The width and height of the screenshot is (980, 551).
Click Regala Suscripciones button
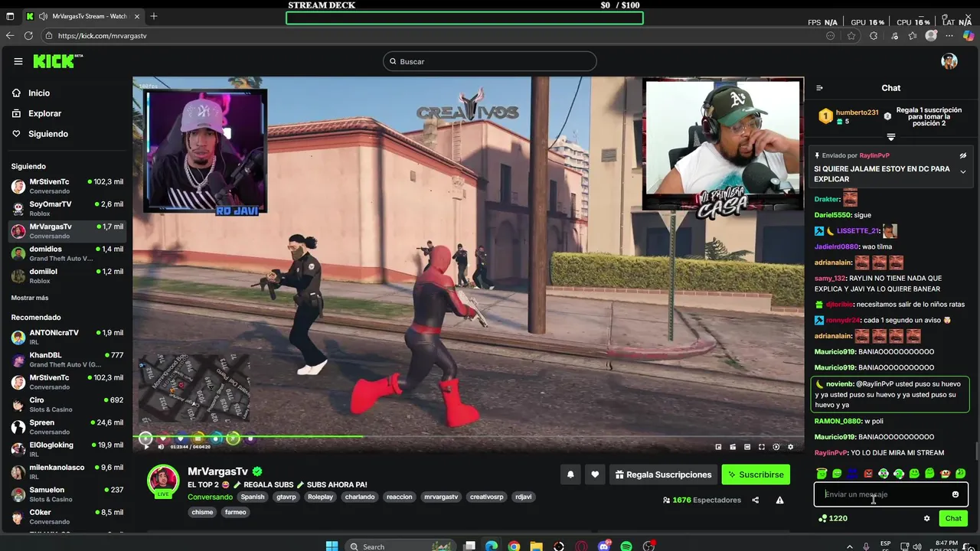[x=663, y=474]
